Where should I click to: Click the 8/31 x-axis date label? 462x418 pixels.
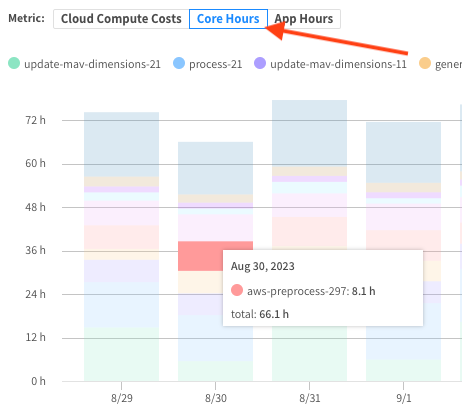click(310, 398)
